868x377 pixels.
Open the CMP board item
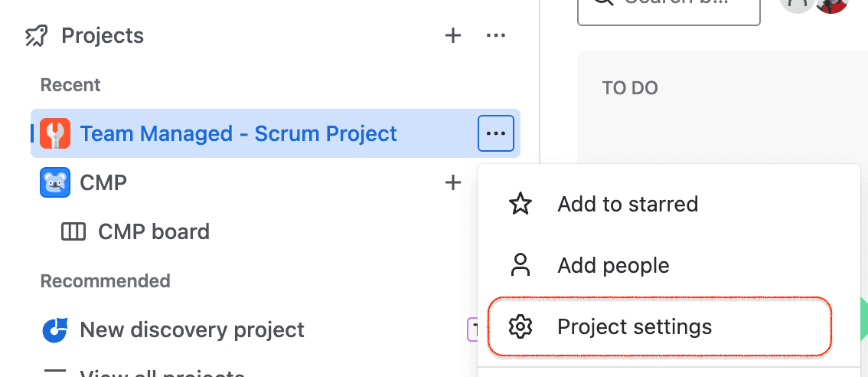click(x=154, y=231)
